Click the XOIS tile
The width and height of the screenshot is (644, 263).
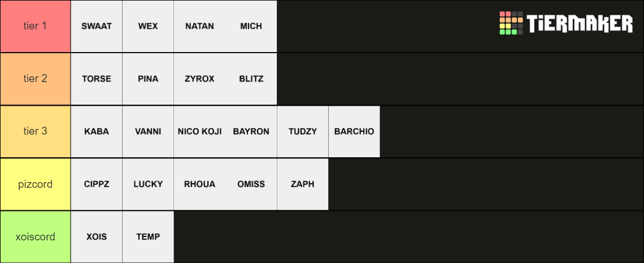coord(97,236)
